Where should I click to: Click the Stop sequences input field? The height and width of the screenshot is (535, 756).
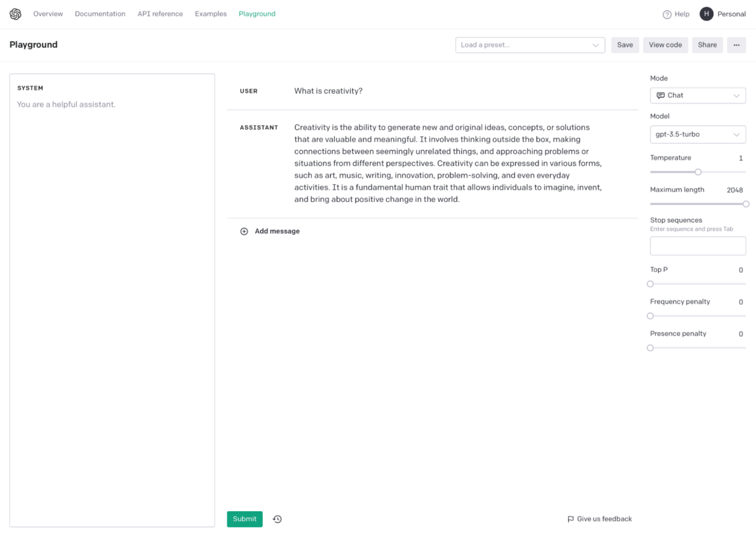pos(697,246)
